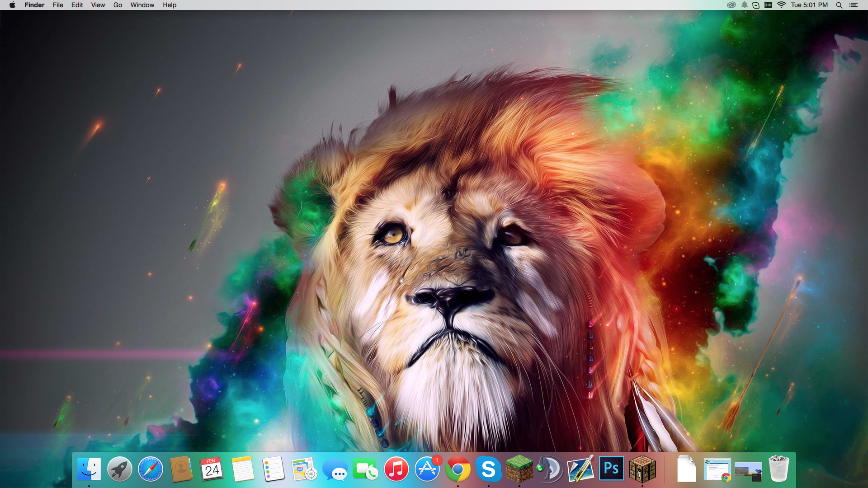Open the View menu
This screenshot has width=868, height=488.
98,5
